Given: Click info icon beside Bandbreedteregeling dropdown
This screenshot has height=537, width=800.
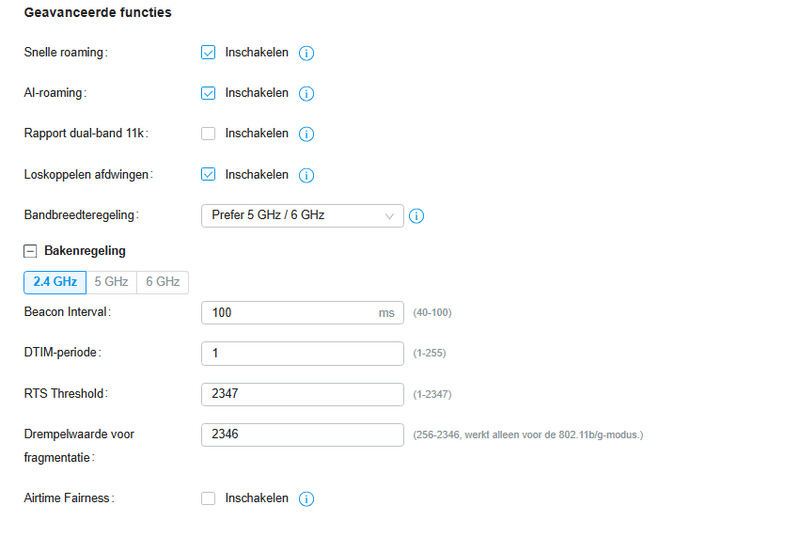Looking at the screenshot, I should tap(417, 215).
